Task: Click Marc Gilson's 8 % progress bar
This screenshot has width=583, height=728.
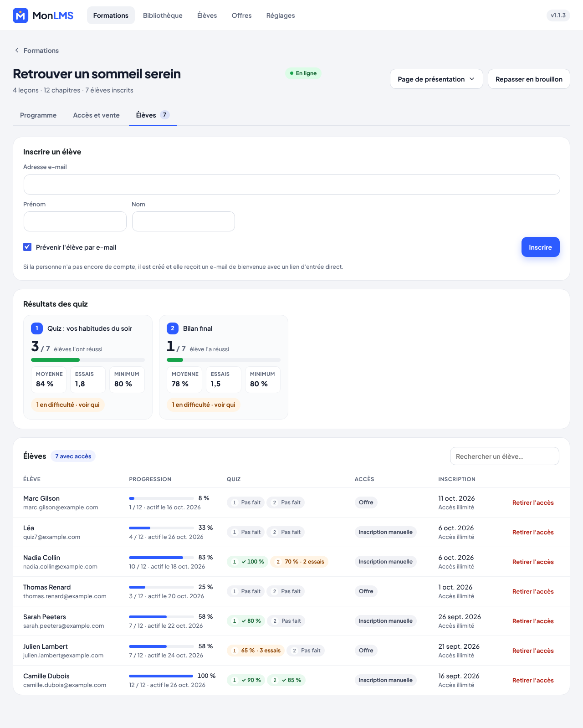Action: click(x=162, y=498)
